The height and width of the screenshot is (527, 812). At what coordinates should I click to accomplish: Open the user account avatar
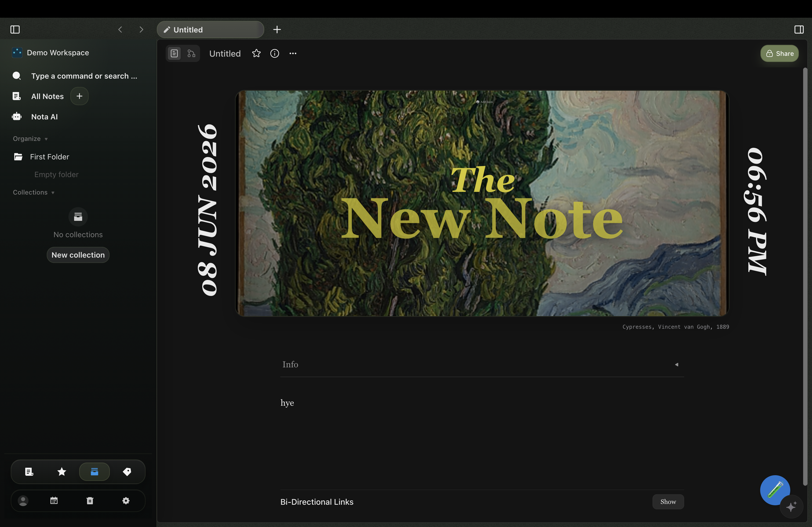(x=23, y=501)
